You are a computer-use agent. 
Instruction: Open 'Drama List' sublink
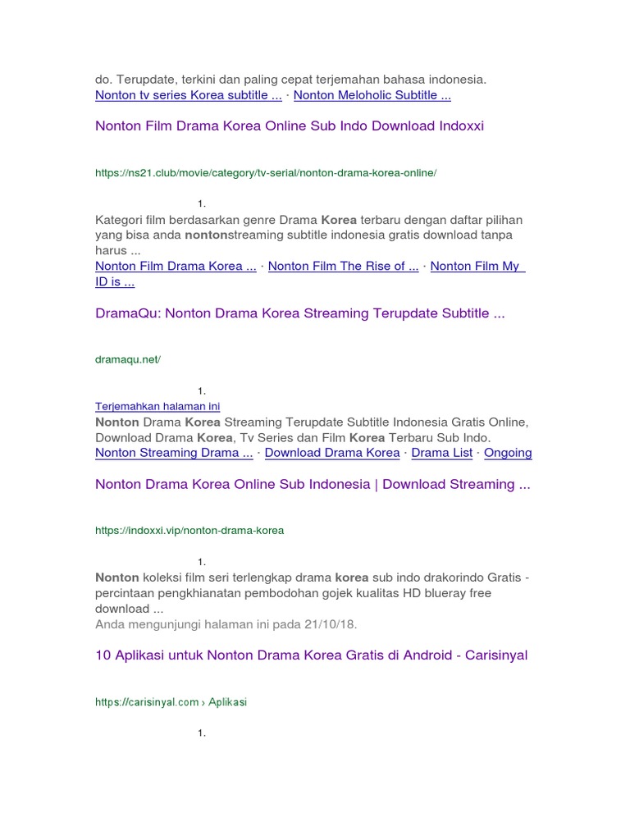click(x=442, y=453)
